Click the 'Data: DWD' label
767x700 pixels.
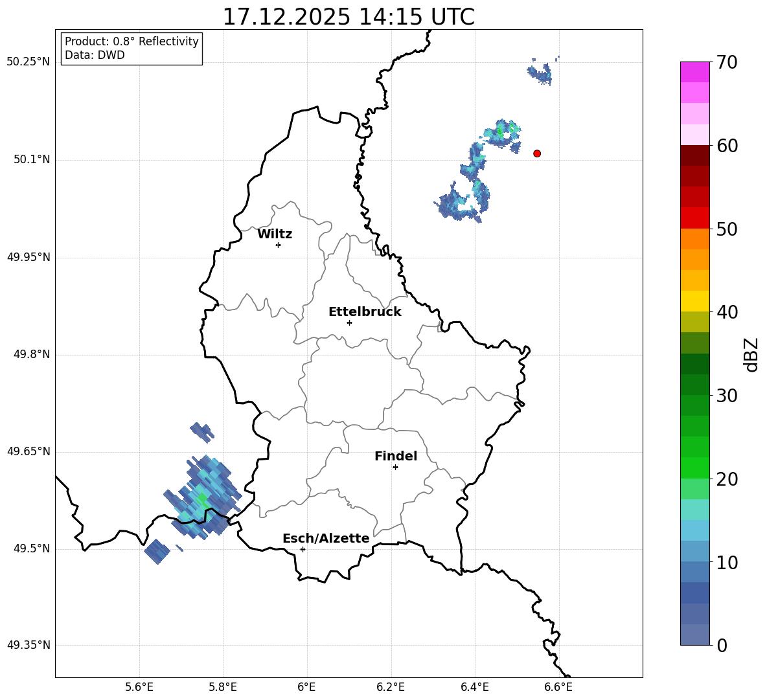pos(95,55)
